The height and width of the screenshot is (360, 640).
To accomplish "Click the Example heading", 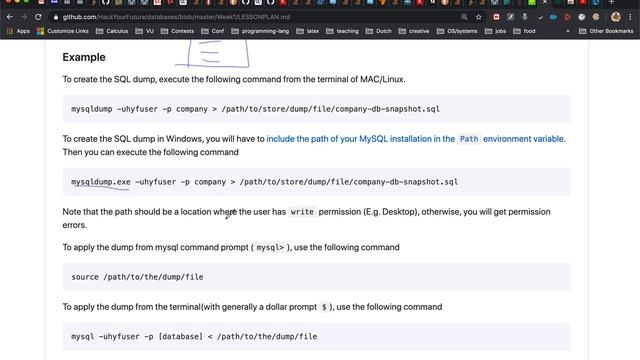I will [x=84, y=57].
